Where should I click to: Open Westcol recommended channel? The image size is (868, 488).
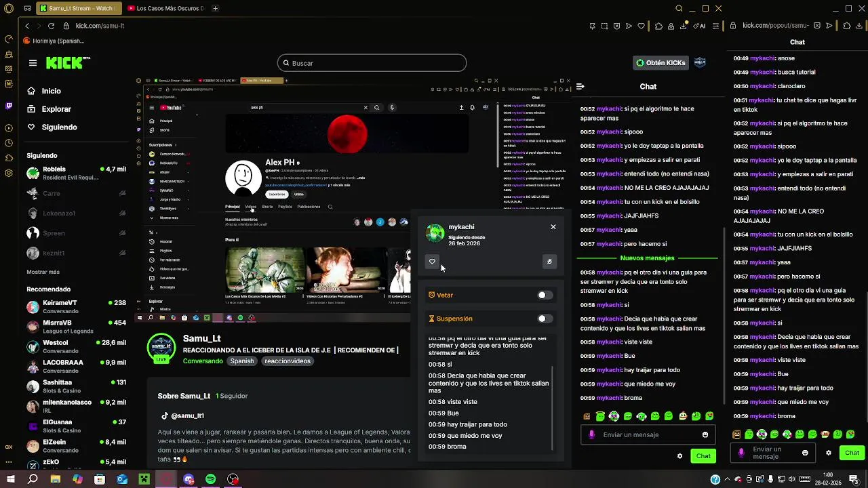(x=76, y=346)
